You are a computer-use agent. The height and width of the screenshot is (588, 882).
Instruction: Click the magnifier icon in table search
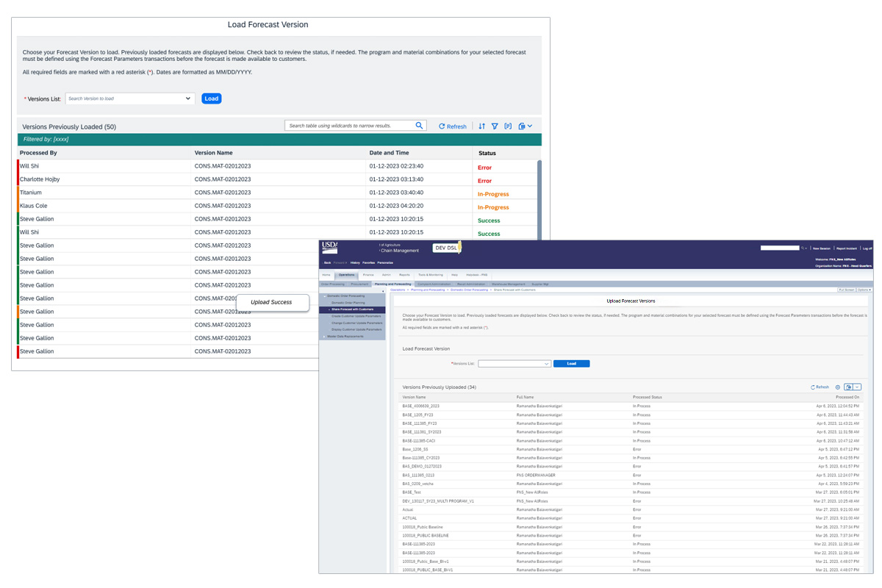click(x=419, y=126)
